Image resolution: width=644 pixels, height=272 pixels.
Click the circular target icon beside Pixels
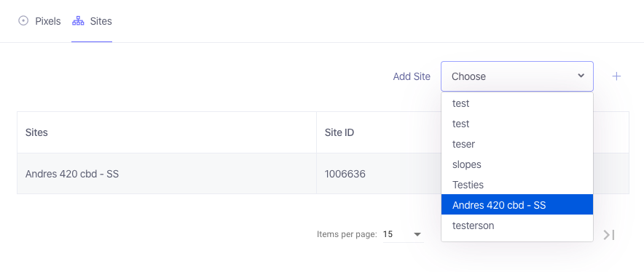coord(23,21)
